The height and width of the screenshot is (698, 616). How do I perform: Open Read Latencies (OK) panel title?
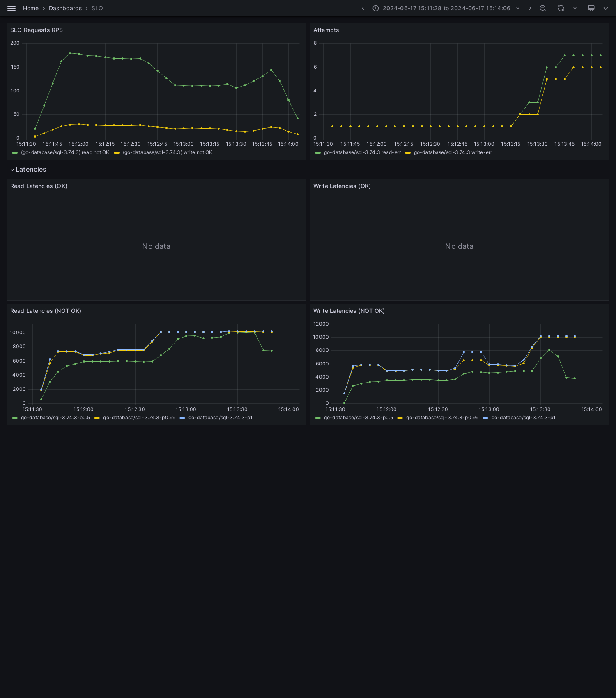pos(39,186)
